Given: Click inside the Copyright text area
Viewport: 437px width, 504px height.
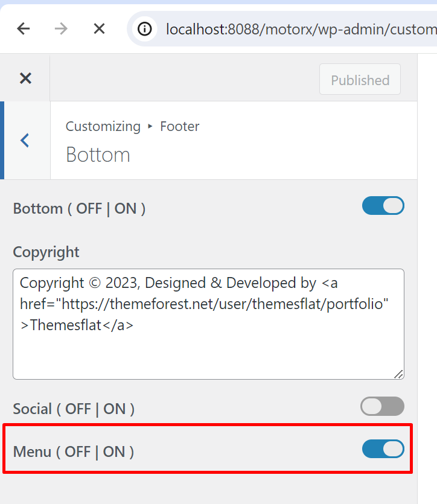Looking at the screenshot, I should click(x=208, y=324).
